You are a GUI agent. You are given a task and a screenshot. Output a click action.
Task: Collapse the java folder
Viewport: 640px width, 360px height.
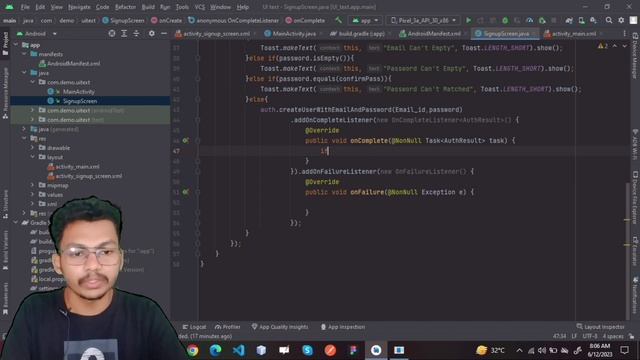(24, 73)
